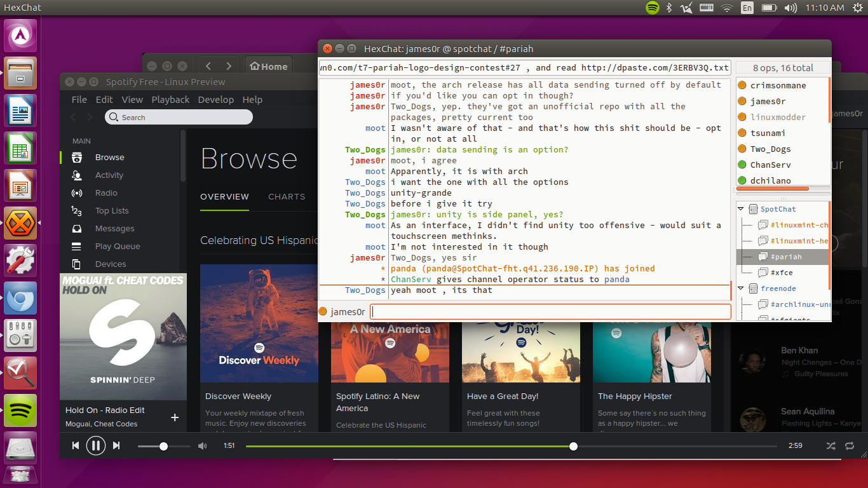Switch to #linuxmint-he channel in tree
868x488 pixels.
tap(799, 241)
